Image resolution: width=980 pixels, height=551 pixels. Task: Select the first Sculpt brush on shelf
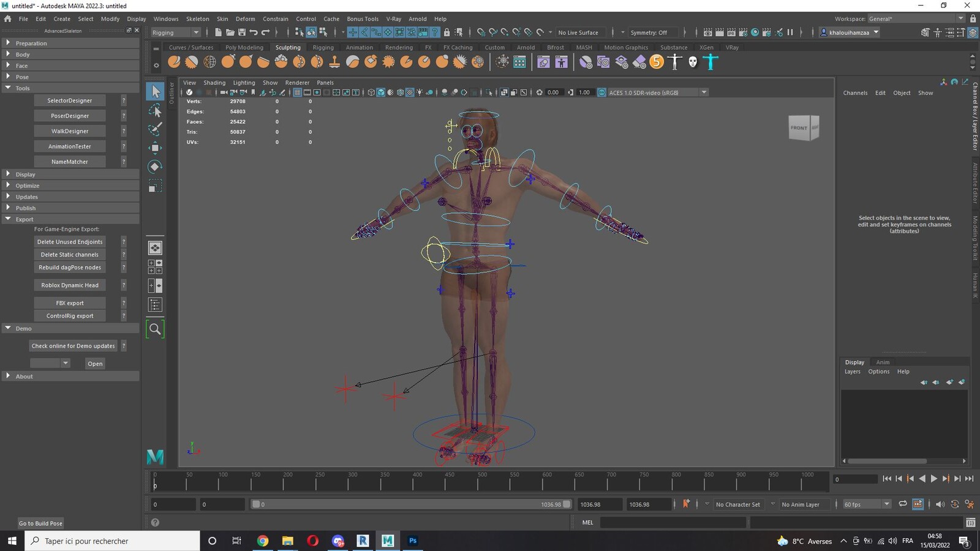point(174,62)
